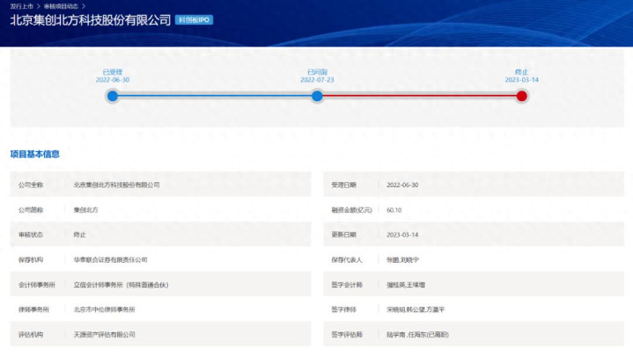Click the red 终止 timeline node
The image size is (633, 364).
click(x=521, y=96)
